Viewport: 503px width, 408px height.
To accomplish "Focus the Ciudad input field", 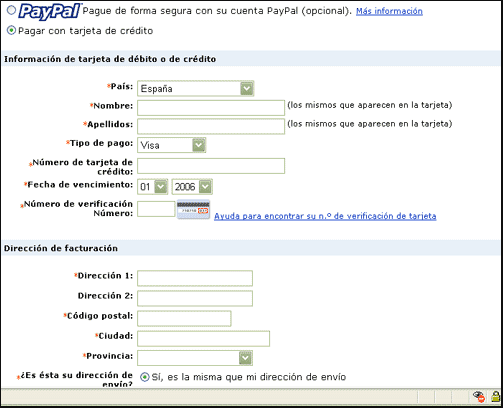I will (x=203, y=339).
